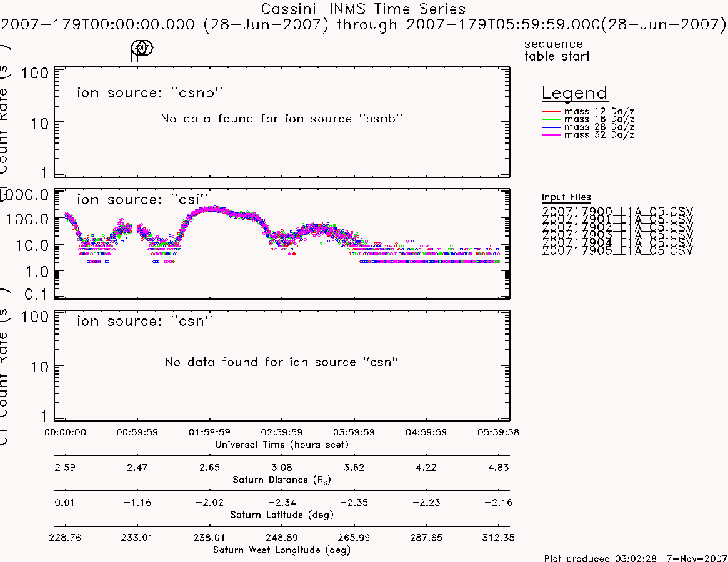Click the Saturn Distance value 2.47
This screenshot has width=728, height=562.
tap(137, 467)
